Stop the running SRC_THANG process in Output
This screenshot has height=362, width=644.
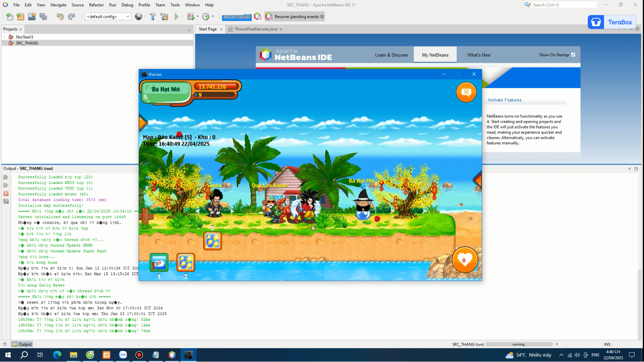click(6, 193)
